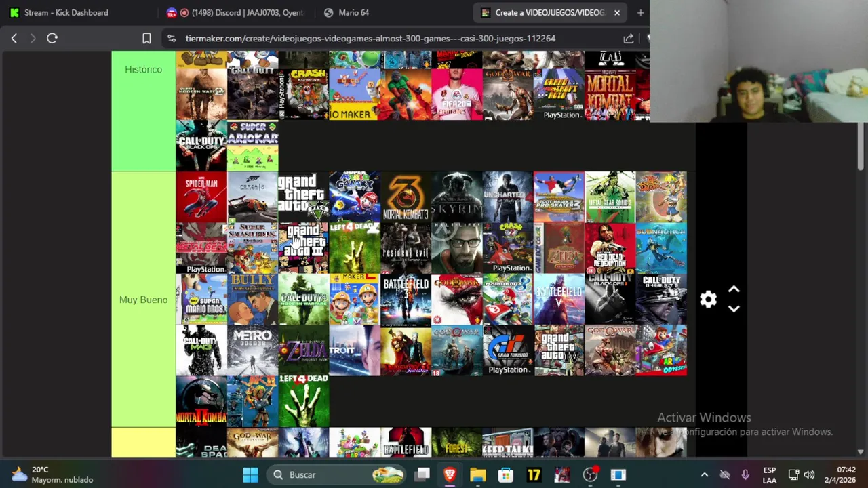This screenshot has height=488, width=868.
Task: Switch to the Mario 64 tab
Action: coord(353,12)
